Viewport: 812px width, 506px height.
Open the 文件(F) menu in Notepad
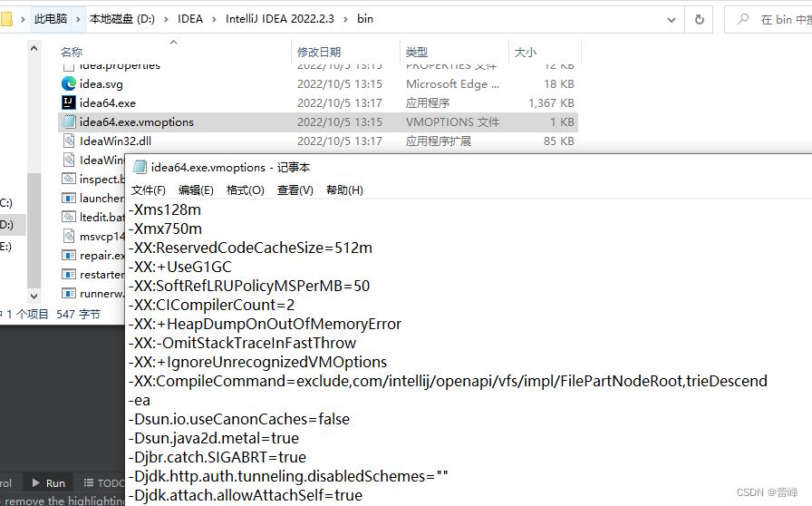tap(148, 190)
